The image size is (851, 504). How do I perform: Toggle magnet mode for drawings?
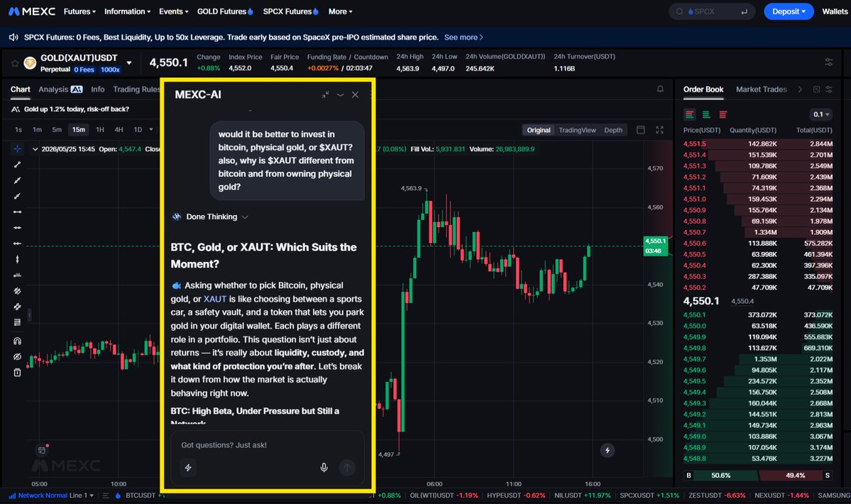(17, 341)
